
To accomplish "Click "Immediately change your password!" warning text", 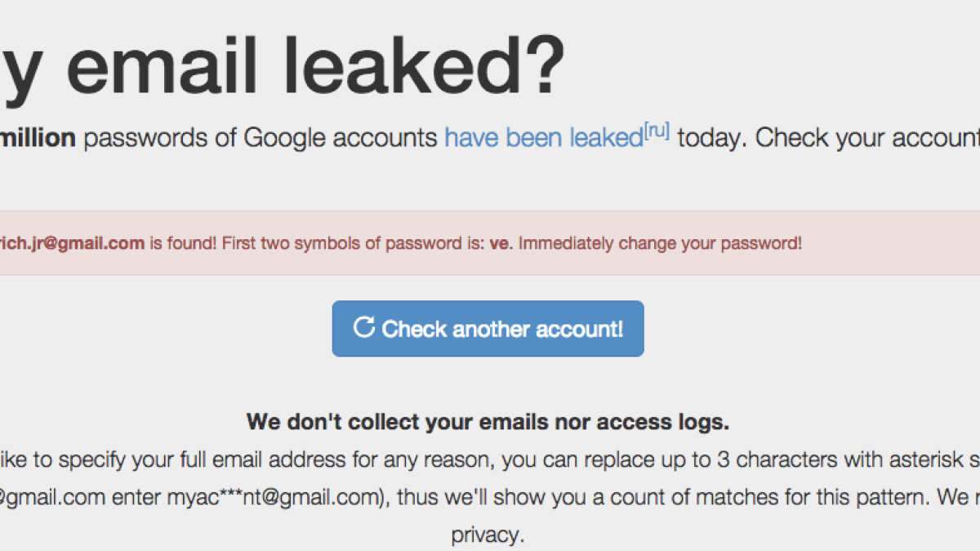I will 661,243.
